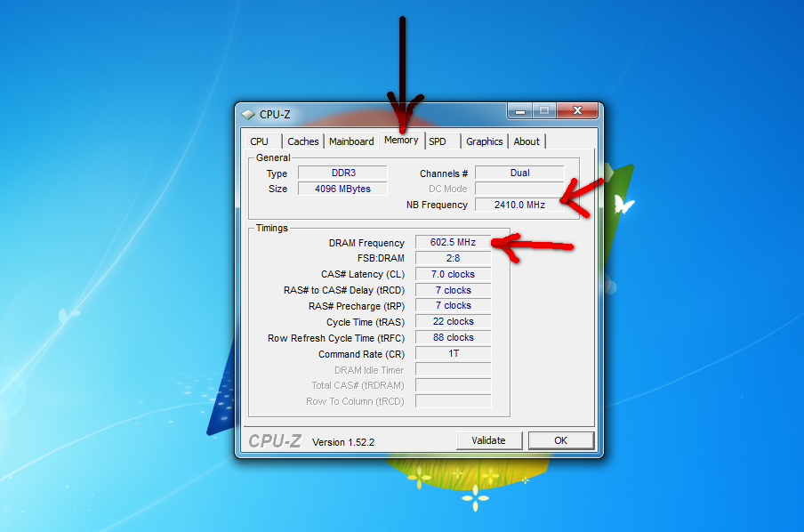Click the 7.0 clocks CAS Latency value

453,275
